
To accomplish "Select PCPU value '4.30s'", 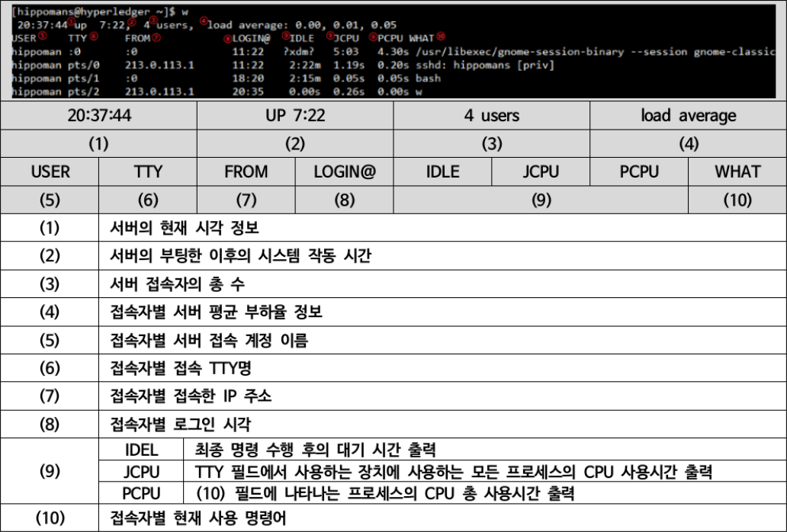I will point(393,51).
